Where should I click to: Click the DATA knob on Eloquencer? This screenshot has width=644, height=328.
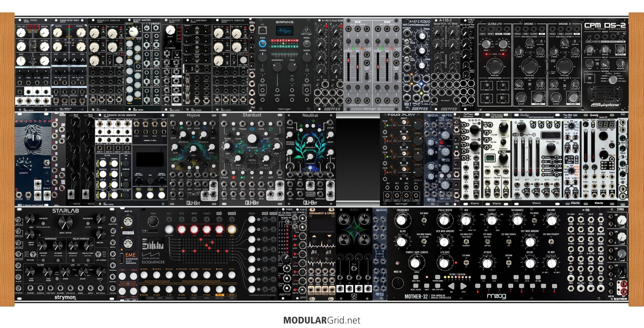pyautogui.click(x=153, y=221)
